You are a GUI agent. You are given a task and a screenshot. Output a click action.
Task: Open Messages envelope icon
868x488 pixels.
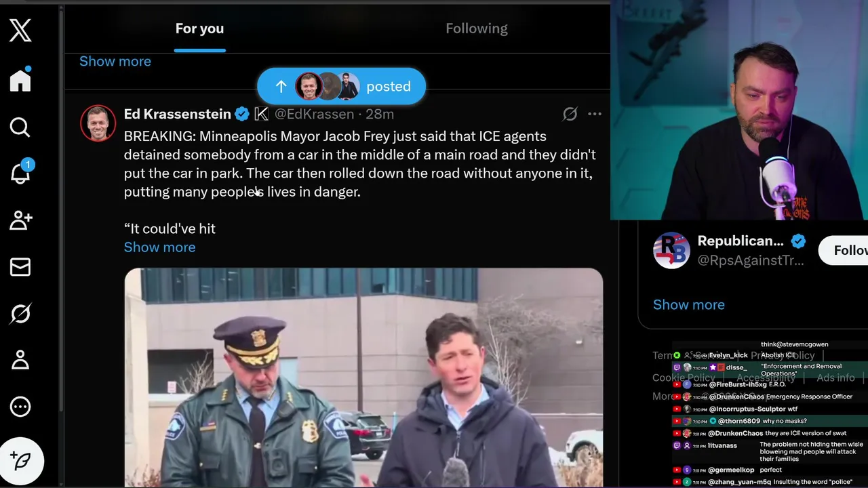point(20,267)
